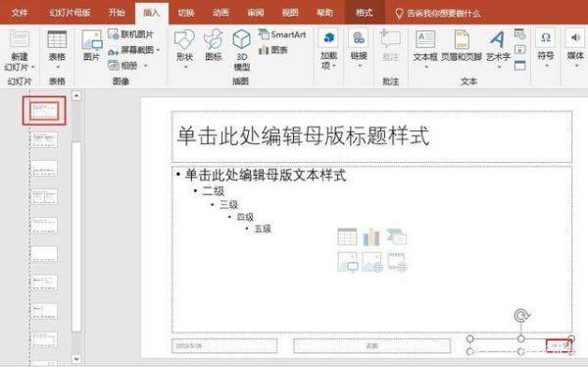
Task: Click the slide number icon
Action: point(519,50)
